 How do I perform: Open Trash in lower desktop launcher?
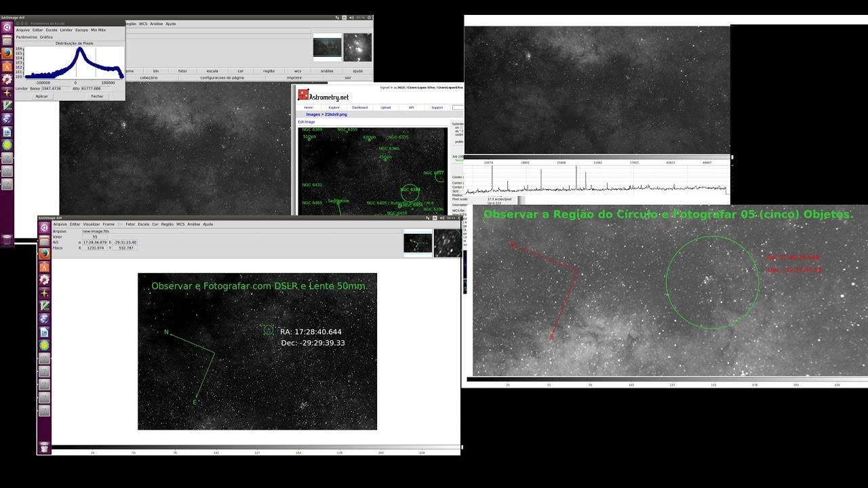(44, 447)
